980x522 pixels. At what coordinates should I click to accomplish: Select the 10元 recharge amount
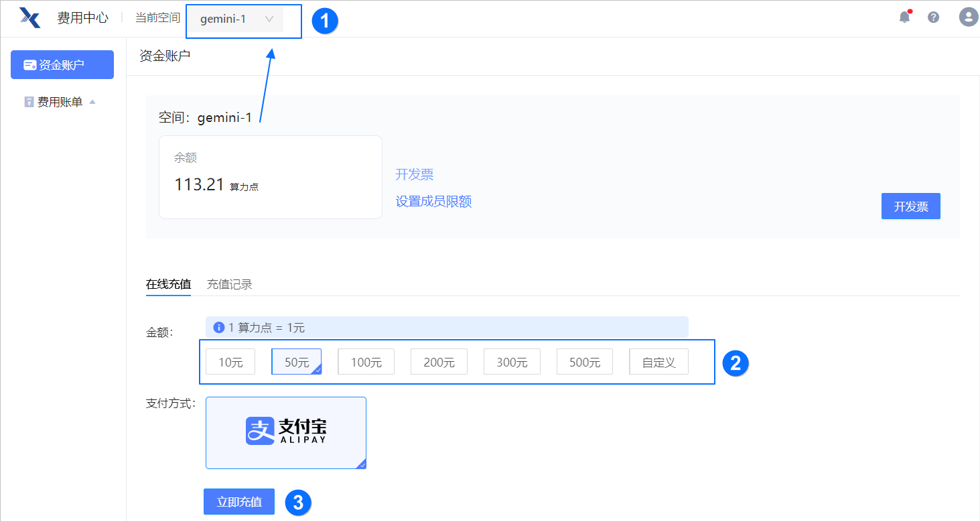pyautogui.click(x=230, y=362)
